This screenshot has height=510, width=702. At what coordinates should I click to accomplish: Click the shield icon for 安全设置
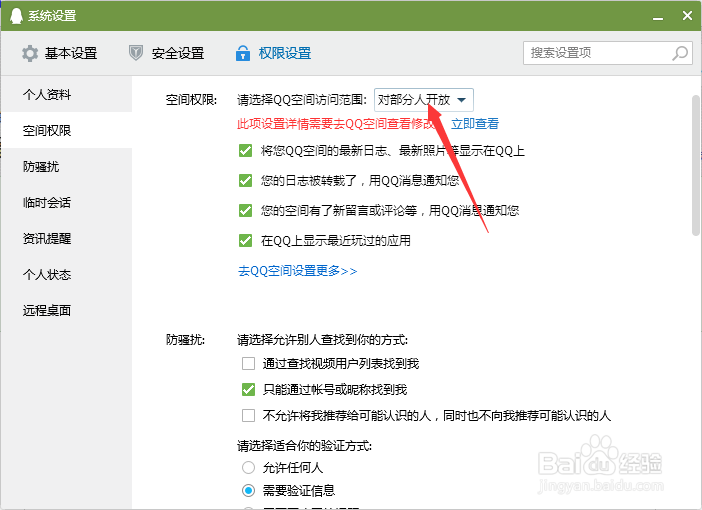[136, 53]
